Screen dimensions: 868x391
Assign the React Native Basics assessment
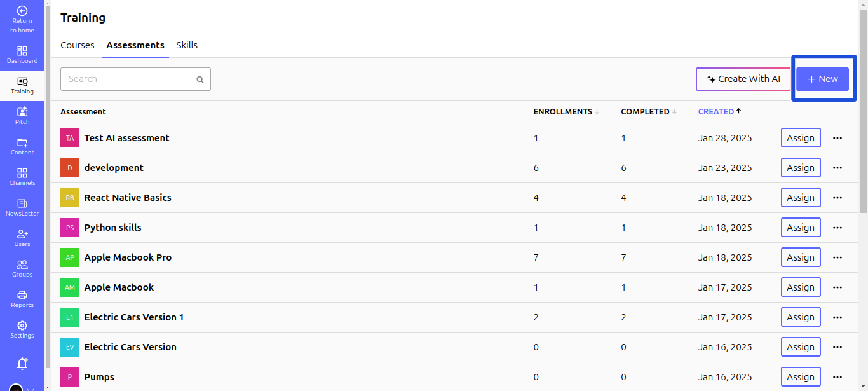tap(801, 198)
